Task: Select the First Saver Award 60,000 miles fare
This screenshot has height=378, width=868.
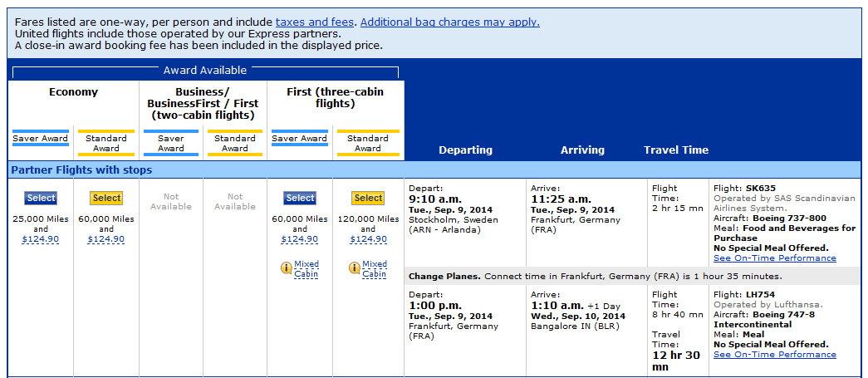Action: tap(300, 198)
